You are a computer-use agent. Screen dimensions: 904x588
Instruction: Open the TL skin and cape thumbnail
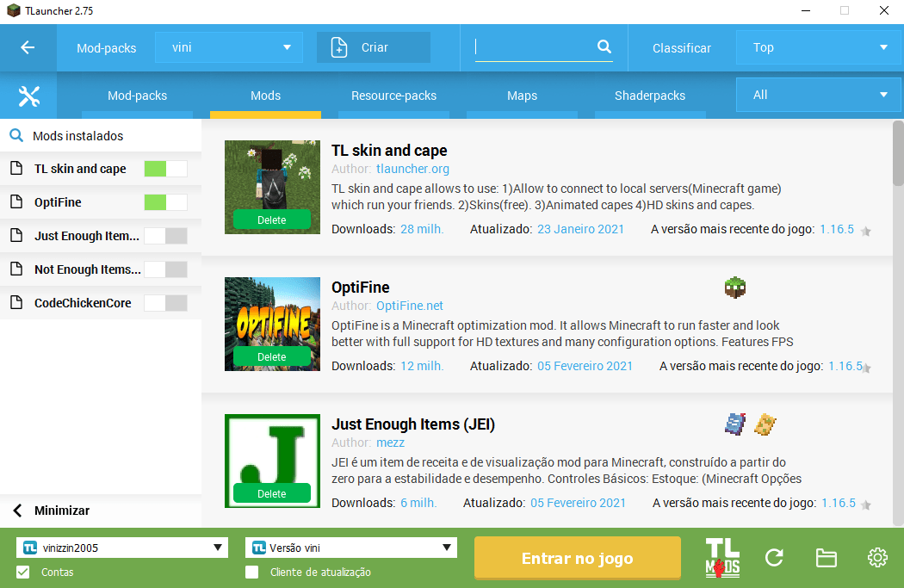272,187
